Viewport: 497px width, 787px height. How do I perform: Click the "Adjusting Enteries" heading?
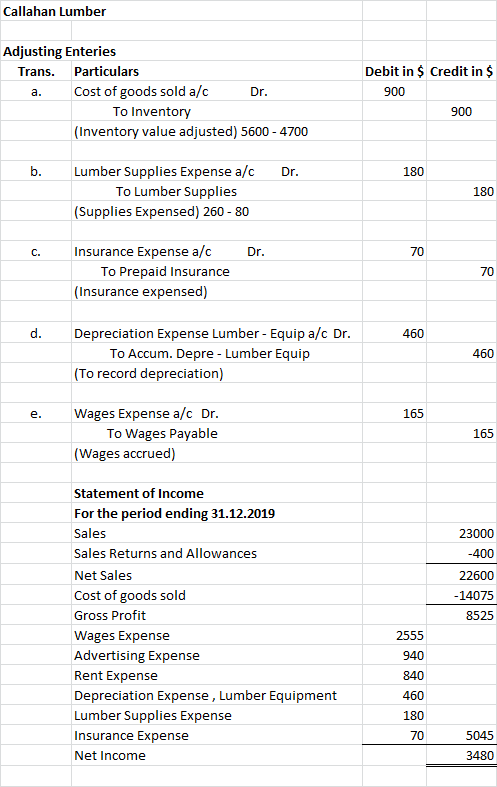click(x=59, y=52)
